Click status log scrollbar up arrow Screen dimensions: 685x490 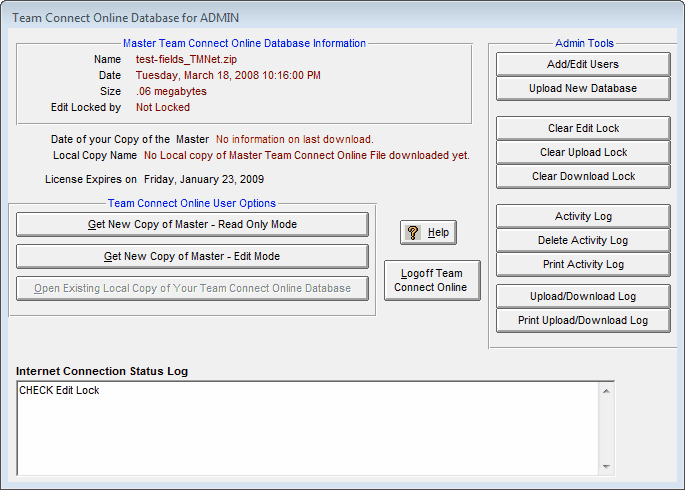click(x=605, y=391)
